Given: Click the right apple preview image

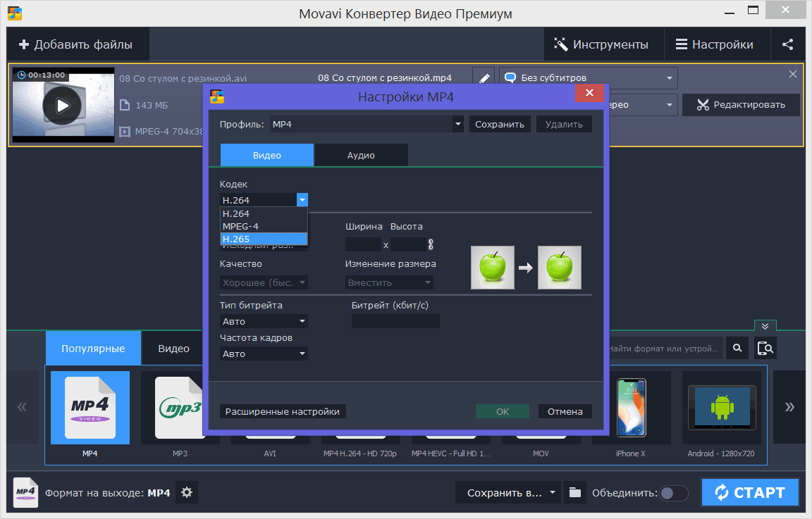Looking at the screenshot, I should pyautogui.click(x=560, y=268).
